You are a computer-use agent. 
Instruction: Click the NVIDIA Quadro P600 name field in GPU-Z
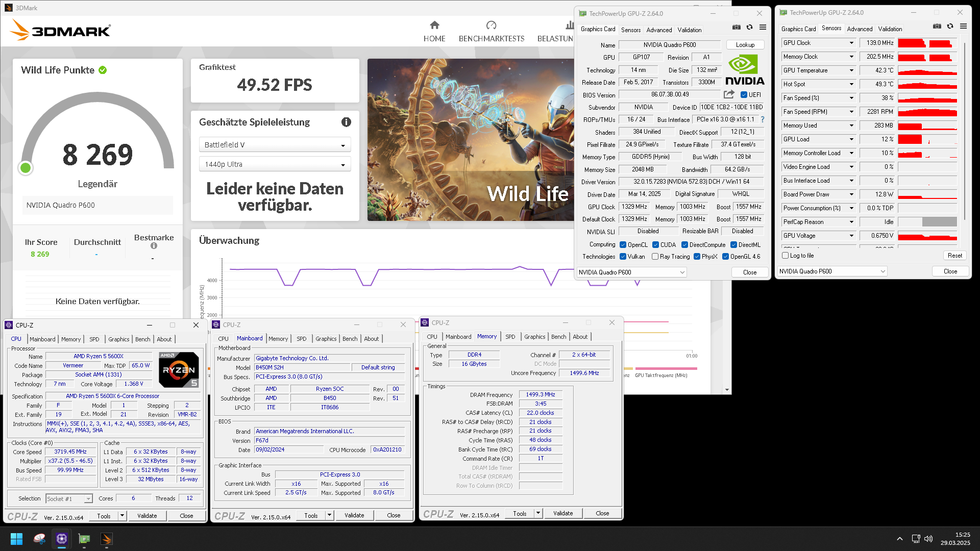pyautogui.click(x=669, y=45)
